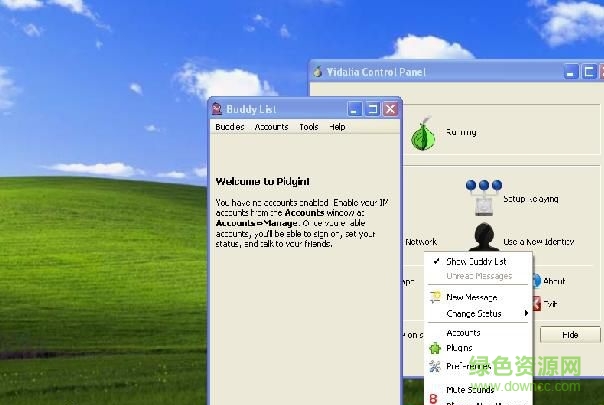This screenshot has height=405, width=604.
Task: Click the Setup Relaying network icon
Action: click(483, 197)
